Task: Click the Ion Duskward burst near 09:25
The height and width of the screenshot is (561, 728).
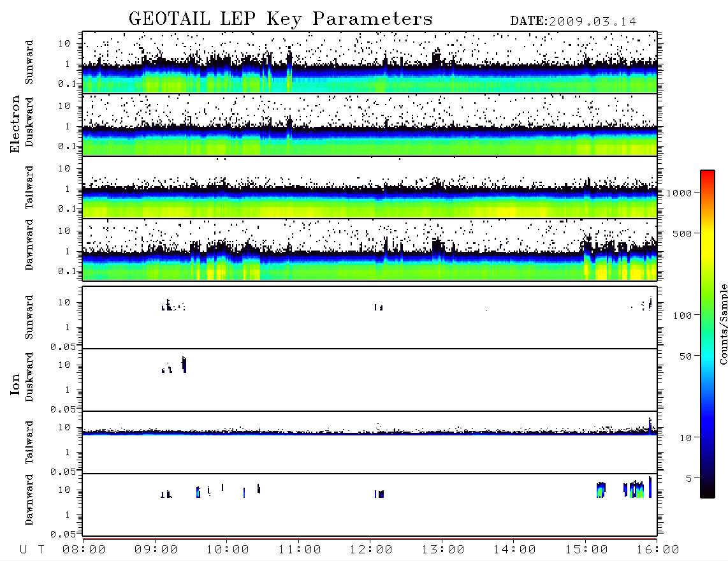Action: coord(184,365)
